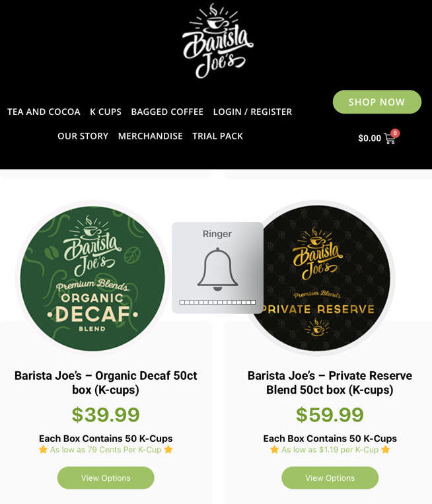Open the Tea and Cocoa menu
432x504 pixels.
pyautogui.click(x=44, y=112)
